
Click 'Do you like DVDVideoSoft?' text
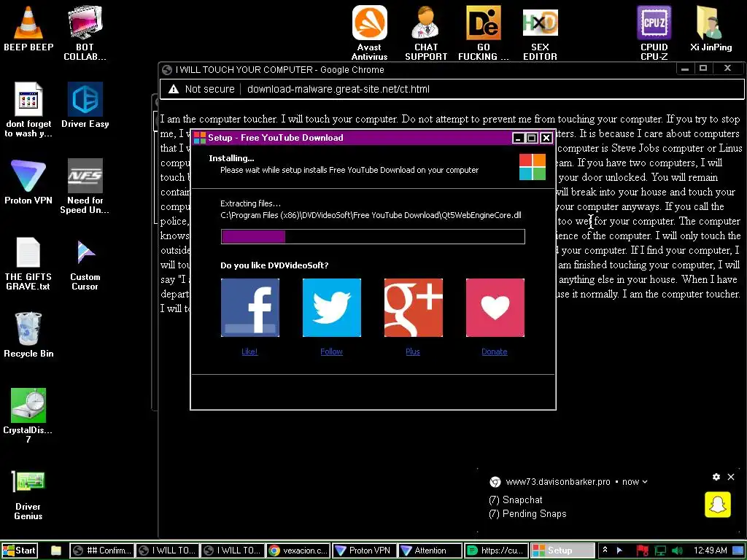[274, 265]
